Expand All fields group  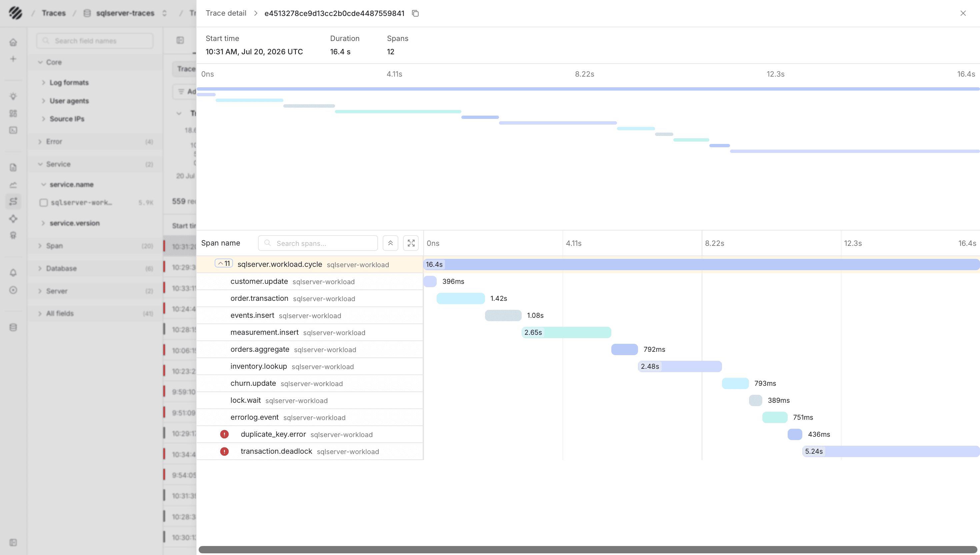(95, 313)
